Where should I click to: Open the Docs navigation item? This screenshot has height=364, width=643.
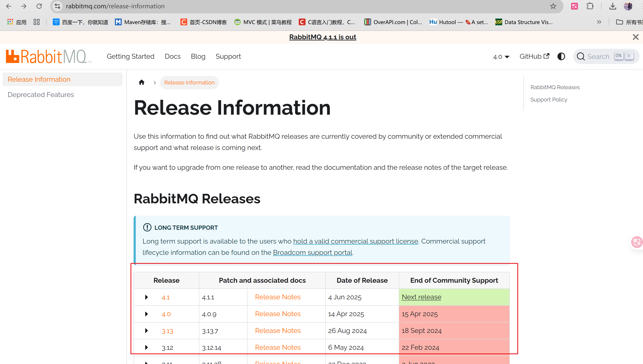(173, 57)
